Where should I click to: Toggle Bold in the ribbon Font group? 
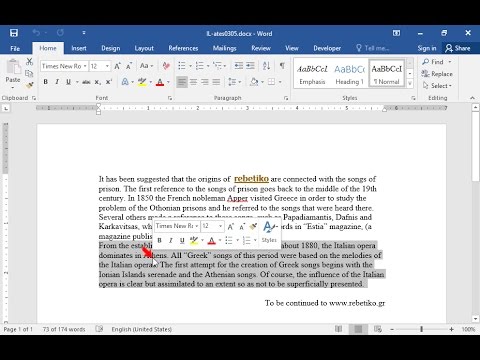click(x=46, y=82)
